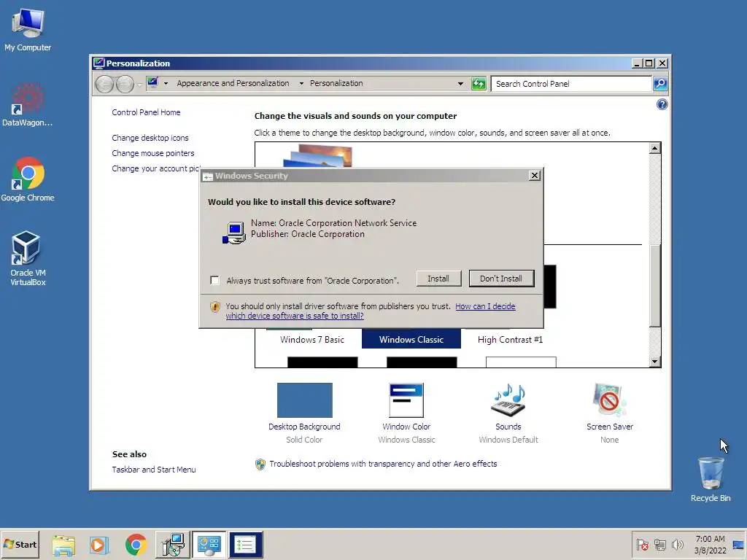Click the Search Control Panel field
This screenshot has width=747, height=560.
pyautogui.click(x=571, y=84)
